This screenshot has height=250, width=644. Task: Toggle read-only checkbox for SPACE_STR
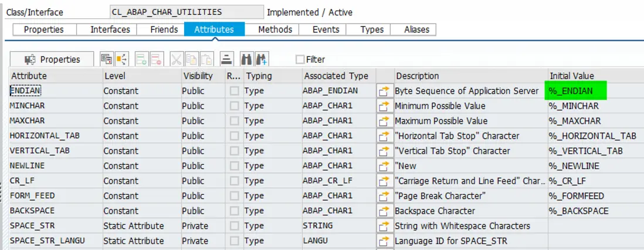point(235,226)
